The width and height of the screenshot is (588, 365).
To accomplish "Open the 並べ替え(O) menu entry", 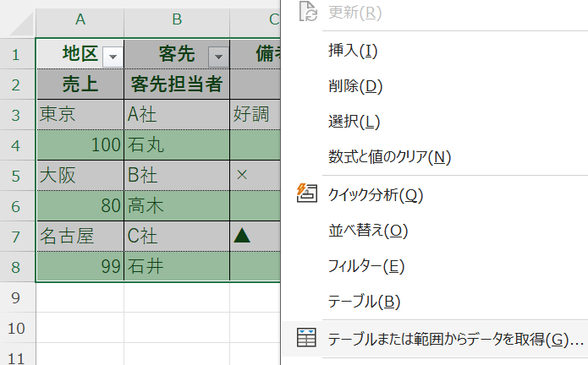I will coord(368,231).
